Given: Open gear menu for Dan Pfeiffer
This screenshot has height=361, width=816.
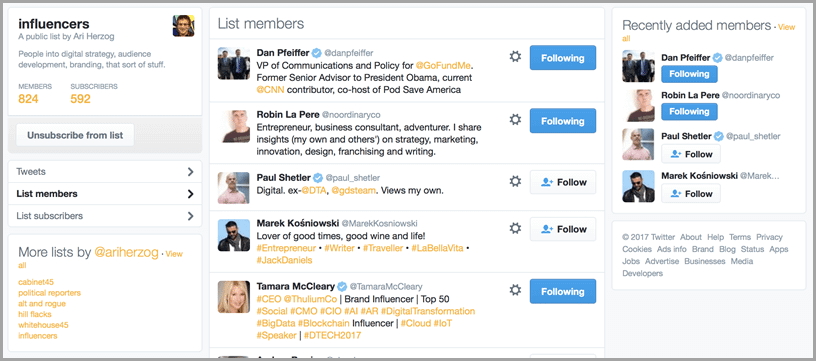Looking at the screenshot, I should [x=515, y=57].
